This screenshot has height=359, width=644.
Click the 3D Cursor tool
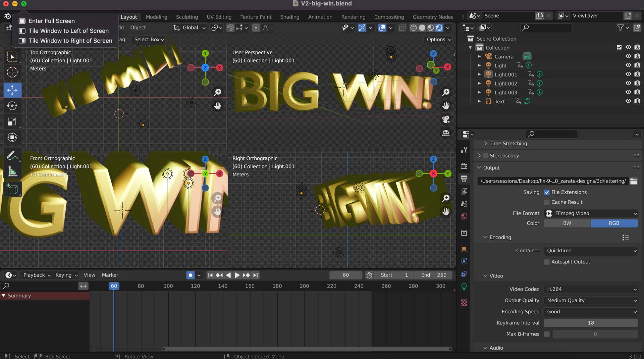[x=12, y=72]
